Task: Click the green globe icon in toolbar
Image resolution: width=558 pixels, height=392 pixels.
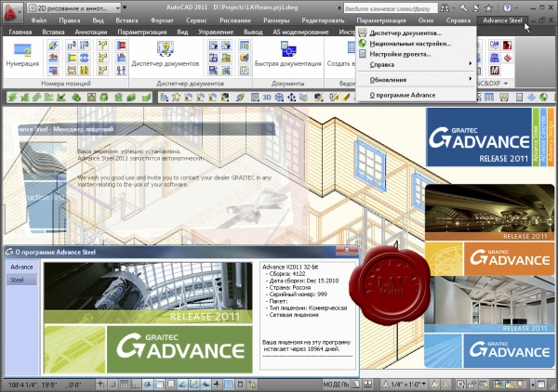Action: coord(543,97)
